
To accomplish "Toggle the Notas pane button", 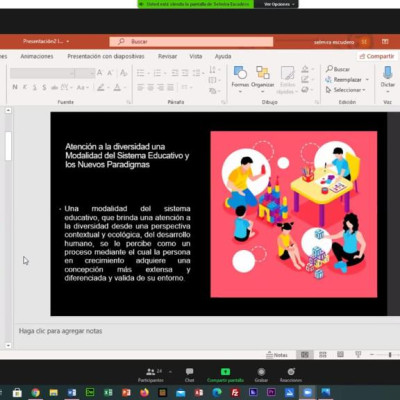I will (277, 355).
